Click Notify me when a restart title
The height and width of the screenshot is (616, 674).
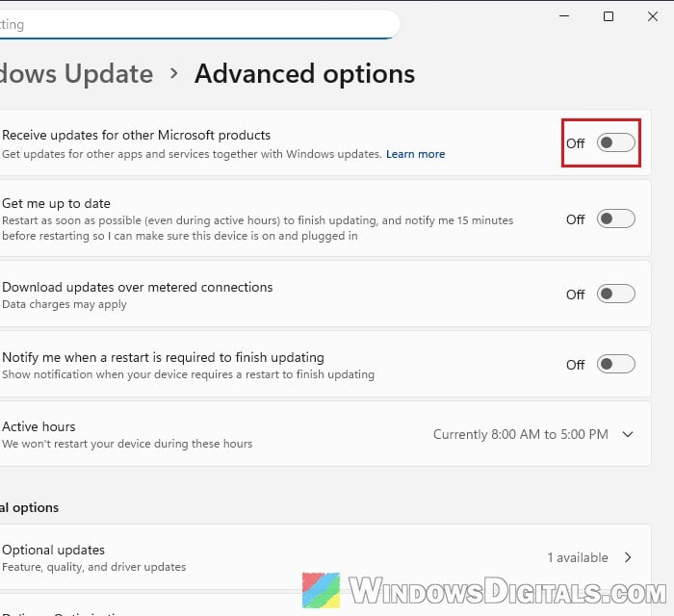click(163, 357)
